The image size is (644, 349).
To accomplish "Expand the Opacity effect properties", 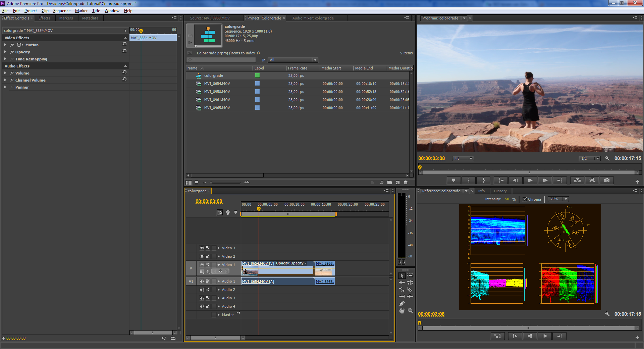I will point(5,52).
